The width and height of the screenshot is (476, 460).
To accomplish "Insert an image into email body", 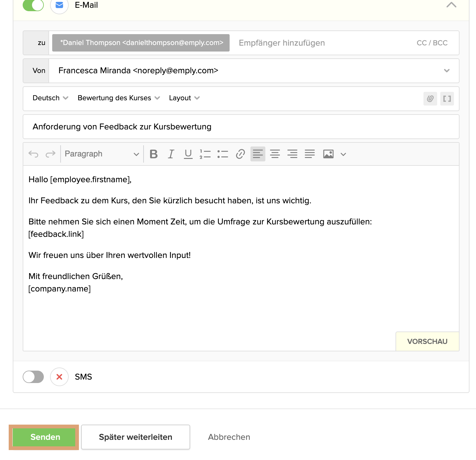I will tap(328, 154).
